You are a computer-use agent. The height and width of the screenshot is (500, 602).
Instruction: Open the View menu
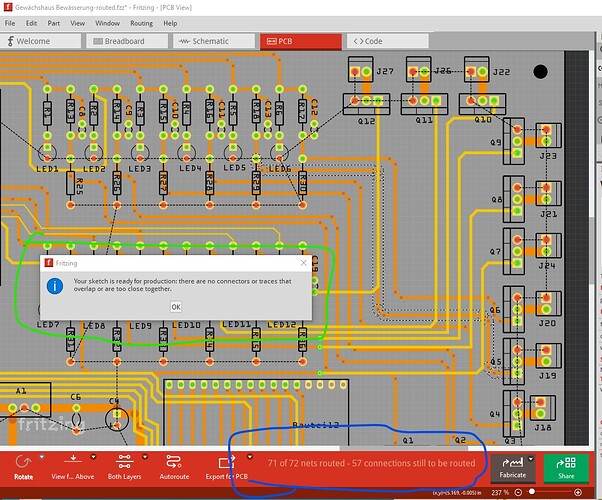[x=78, y=23]
